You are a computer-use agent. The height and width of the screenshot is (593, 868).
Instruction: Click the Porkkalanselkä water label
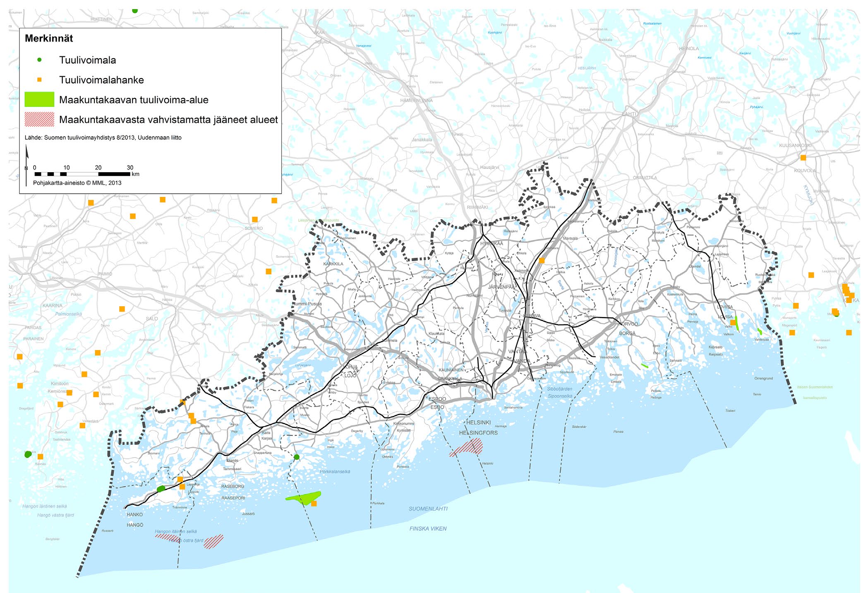coord(335,472)
